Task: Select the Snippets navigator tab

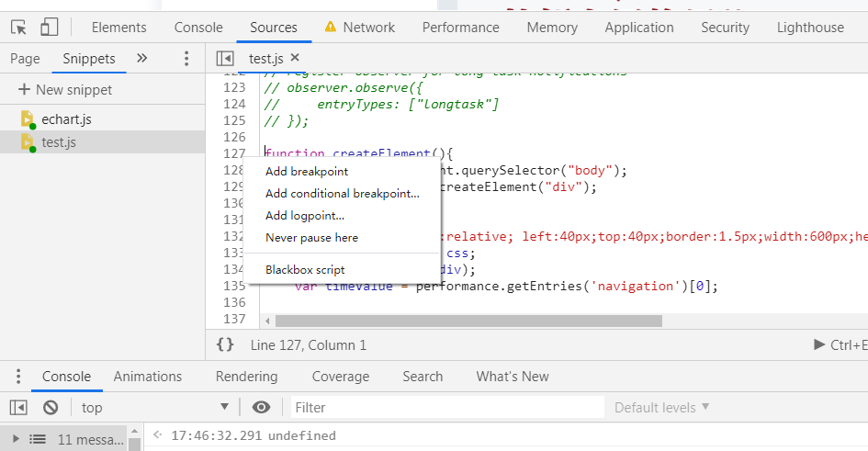Action: click(89, 58)
